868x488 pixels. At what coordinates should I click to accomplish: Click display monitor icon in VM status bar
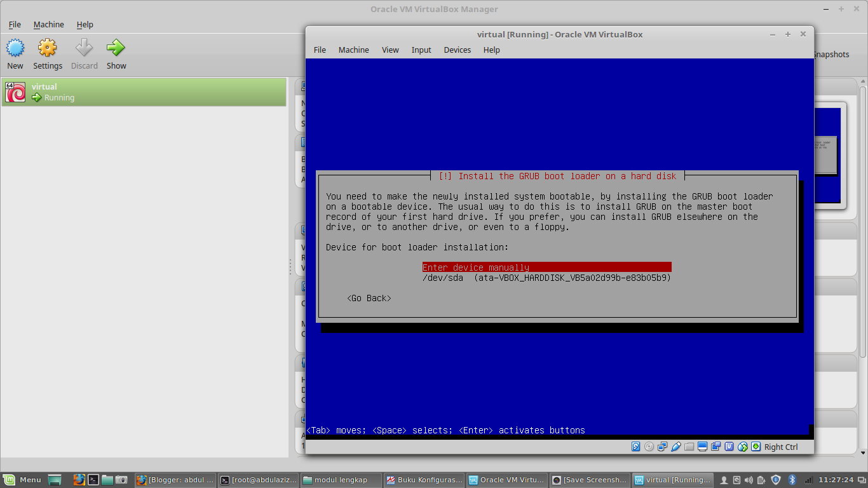703,447
